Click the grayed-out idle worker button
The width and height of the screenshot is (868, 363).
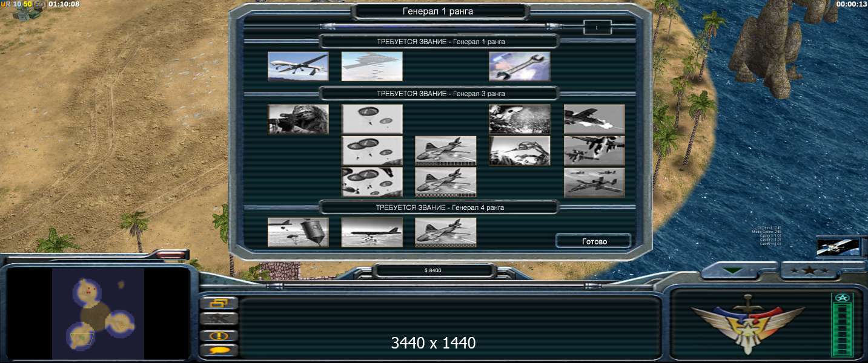219,319
